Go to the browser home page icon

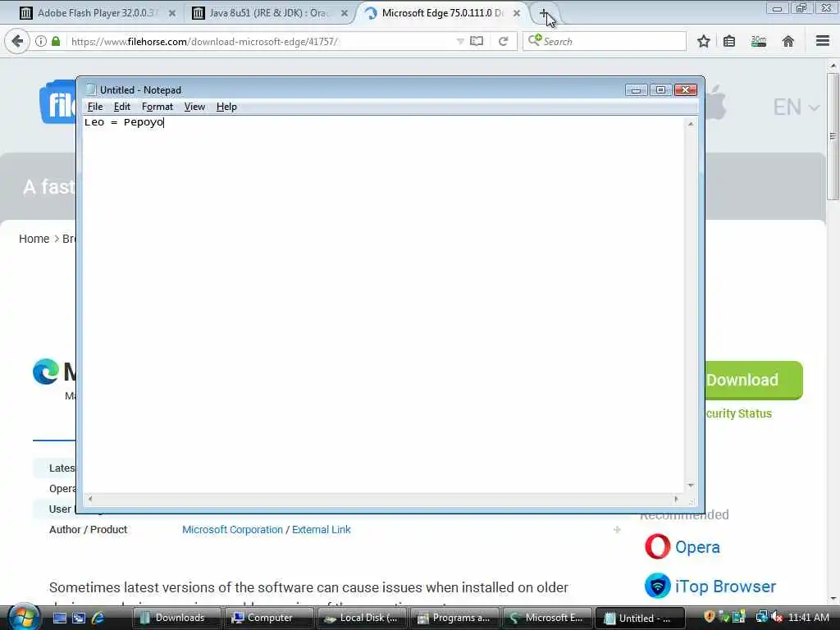pos(788,41)
